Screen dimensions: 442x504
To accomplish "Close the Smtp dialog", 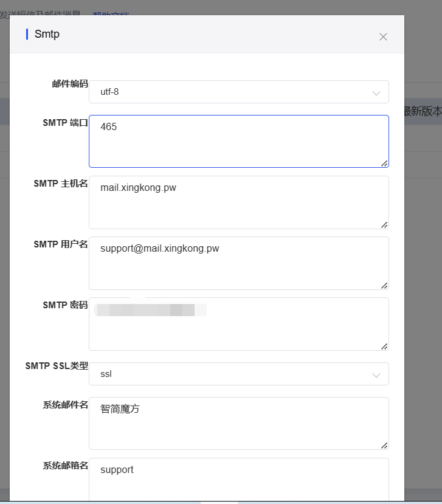I will point(383,36).
